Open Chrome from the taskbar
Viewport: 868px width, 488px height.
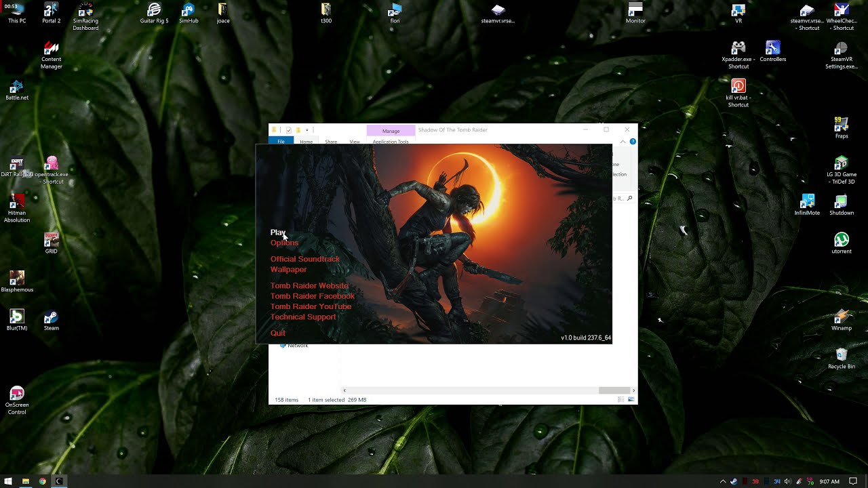42,481
